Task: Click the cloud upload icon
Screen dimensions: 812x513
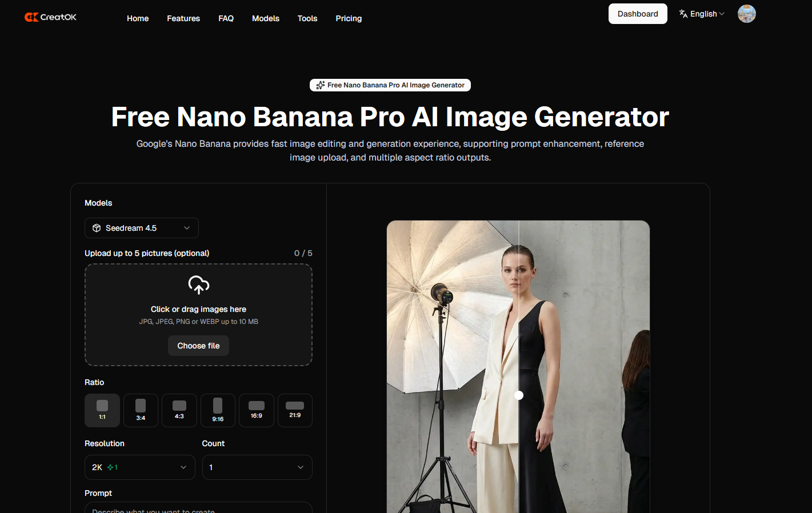Action: click(198, 284)
